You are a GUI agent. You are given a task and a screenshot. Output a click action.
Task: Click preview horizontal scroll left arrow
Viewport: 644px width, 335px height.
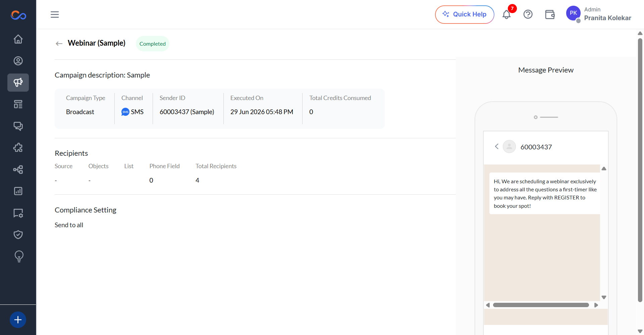[488, 305]
